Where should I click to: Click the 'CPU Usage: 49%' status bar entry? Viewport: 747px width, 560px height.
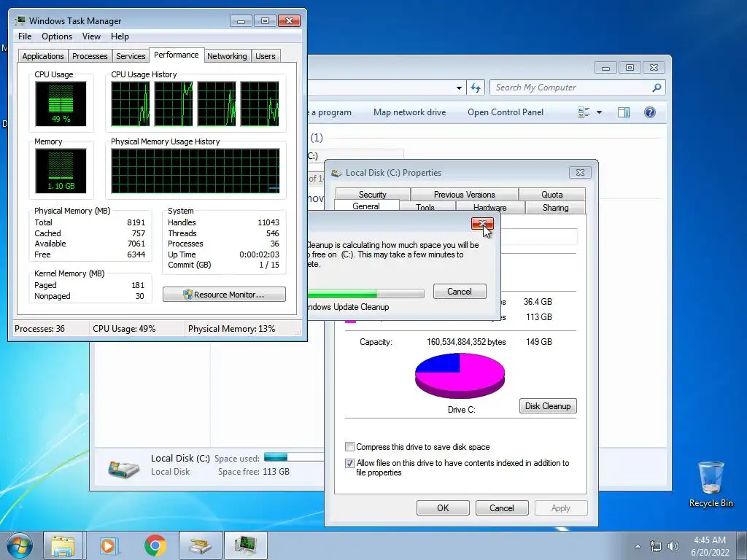(x=124, y=329)
